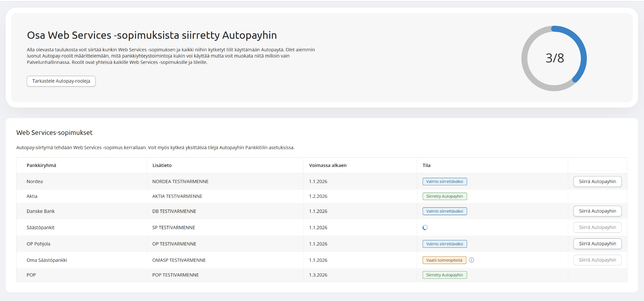The height and width of the screenshot is (301, 644).
Task: Click Siirrä Autopayhin for Nordea
Action: coord(597,181)
